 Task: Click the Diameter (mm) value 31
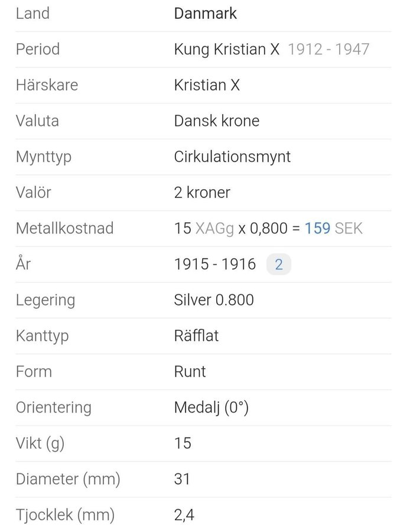(183, 479)
